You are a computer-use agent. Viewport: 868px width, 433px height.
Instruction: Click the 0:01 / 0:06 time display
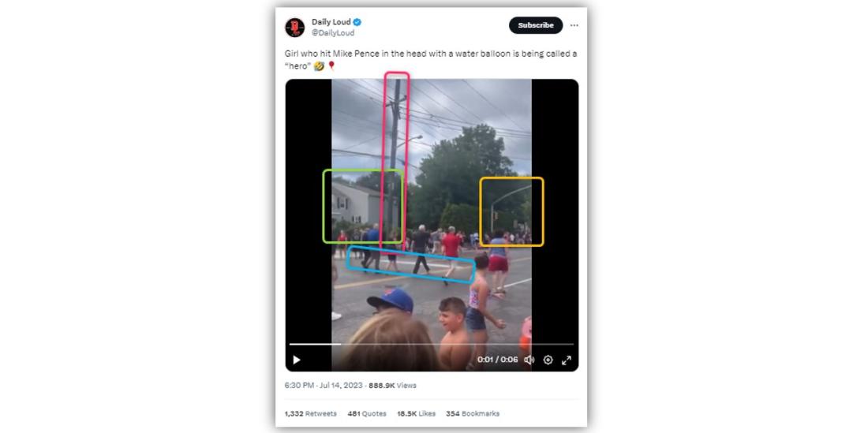click(x=497, y=360)
